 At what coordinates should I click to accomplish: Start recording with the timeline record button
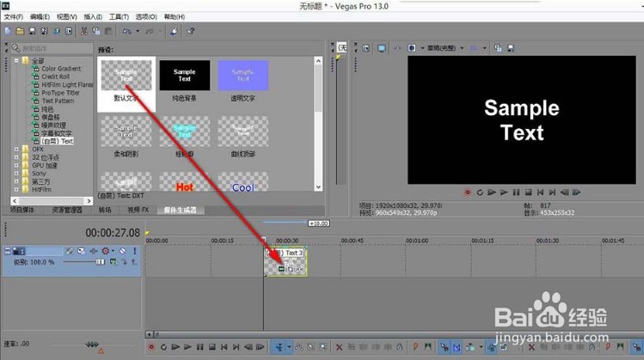tap(151, 347)
